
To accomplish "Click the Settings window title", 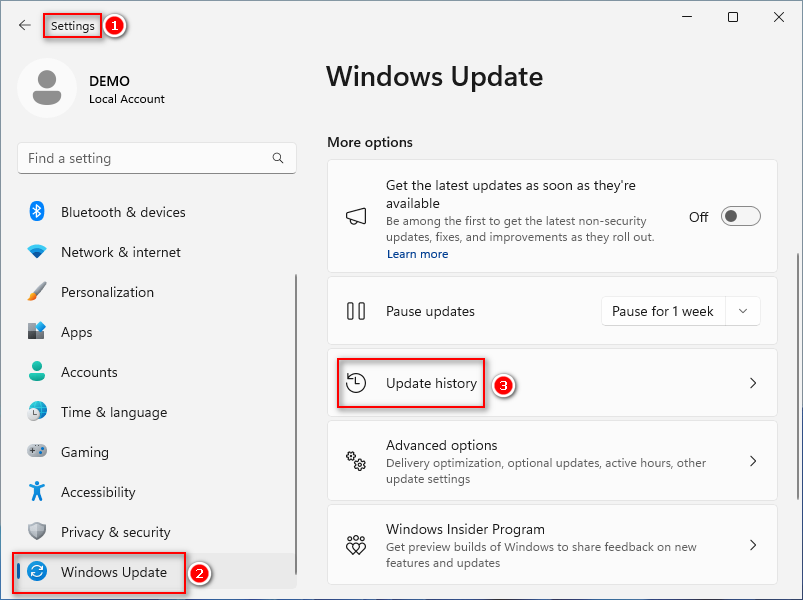I will (72, 26).
